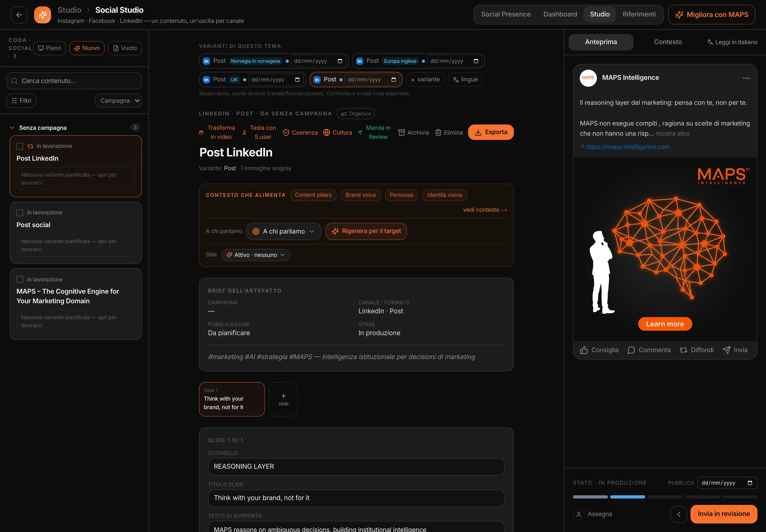Click Rigenera per il target button

pos(366,231)
